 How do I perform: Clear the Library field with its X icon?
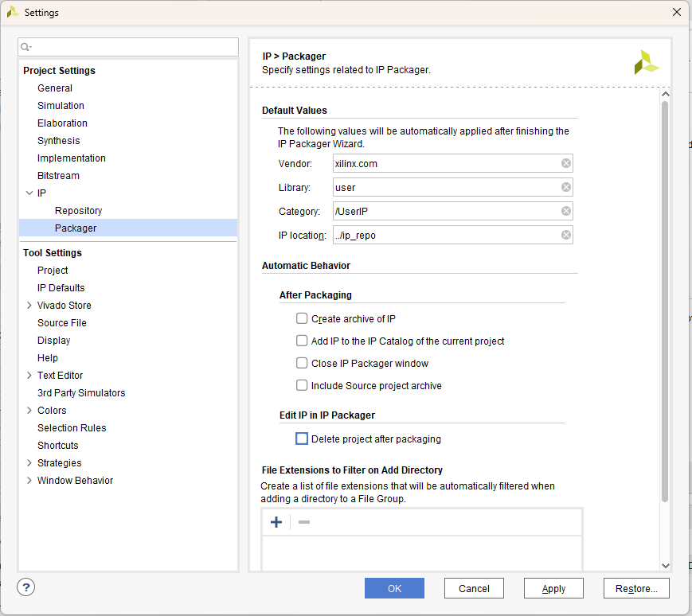coord(565,187)
